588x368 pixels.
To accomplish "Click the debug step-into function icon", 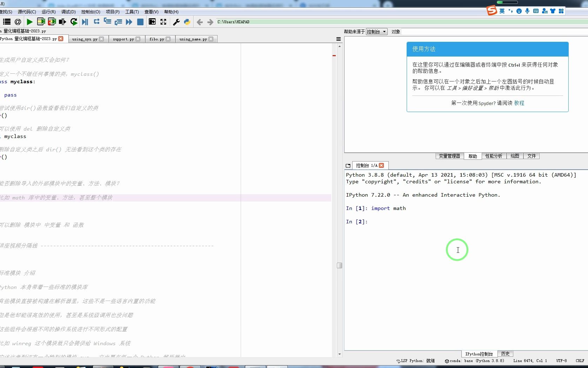I will 107,22.
